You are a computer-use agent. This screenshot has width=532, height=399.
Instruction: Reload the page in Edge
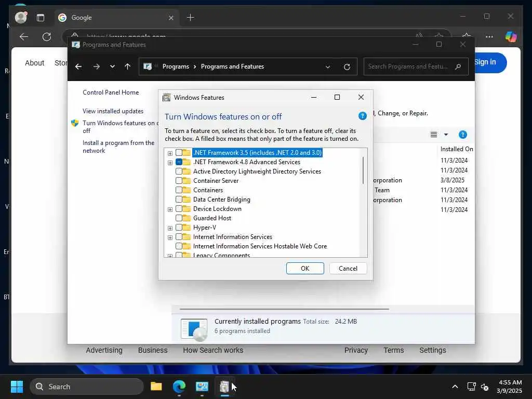point(46,37)
